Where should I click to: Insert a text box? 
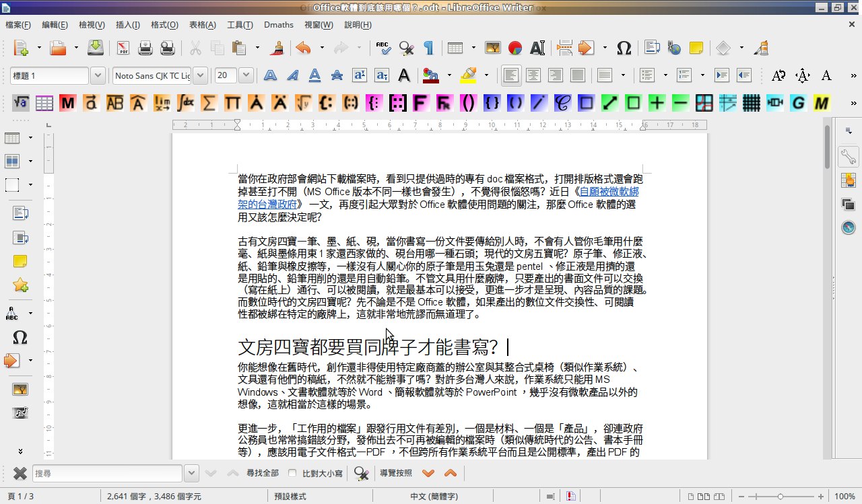[537, 48]
